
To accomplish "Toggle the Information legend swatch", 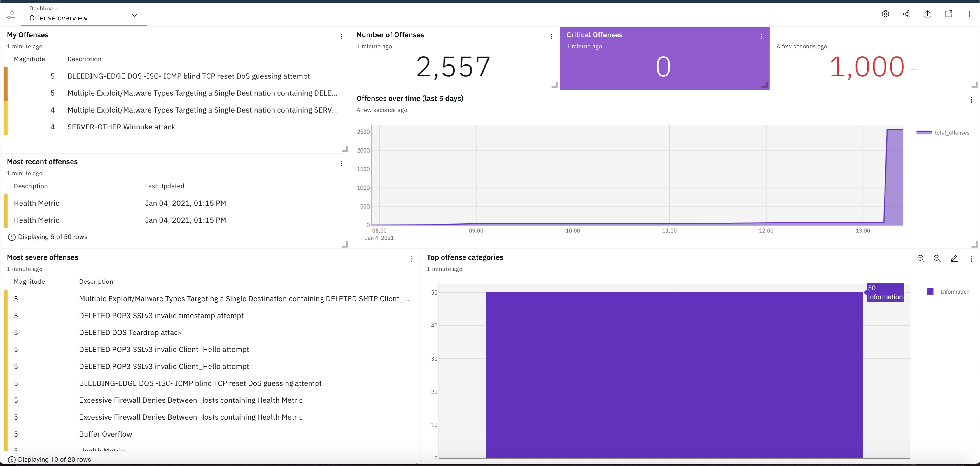I will (930, 291).
